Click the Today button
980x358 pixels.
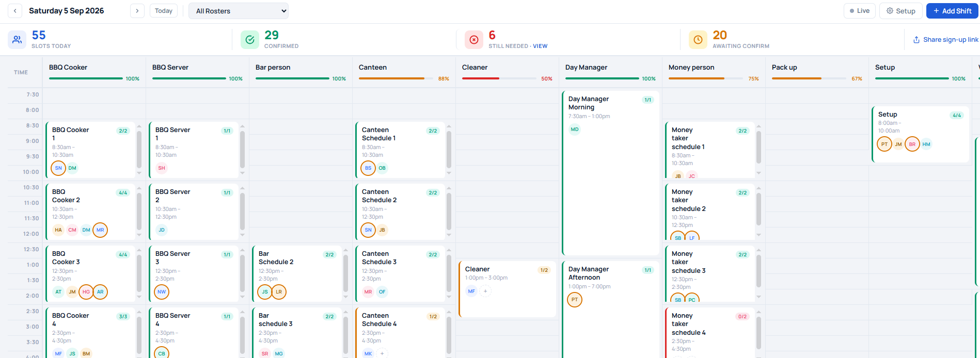[164, 11]
